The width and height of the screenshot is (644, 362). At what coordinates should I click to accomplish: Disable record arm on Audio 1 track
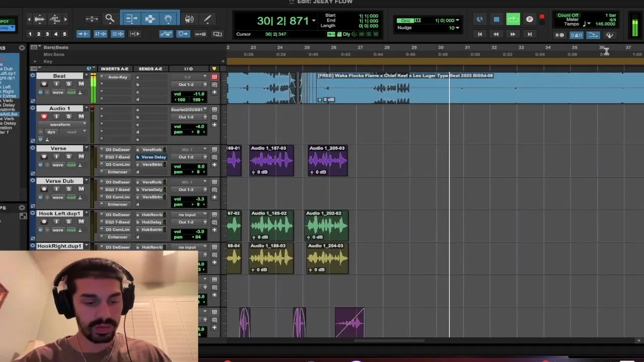point(44,117)
